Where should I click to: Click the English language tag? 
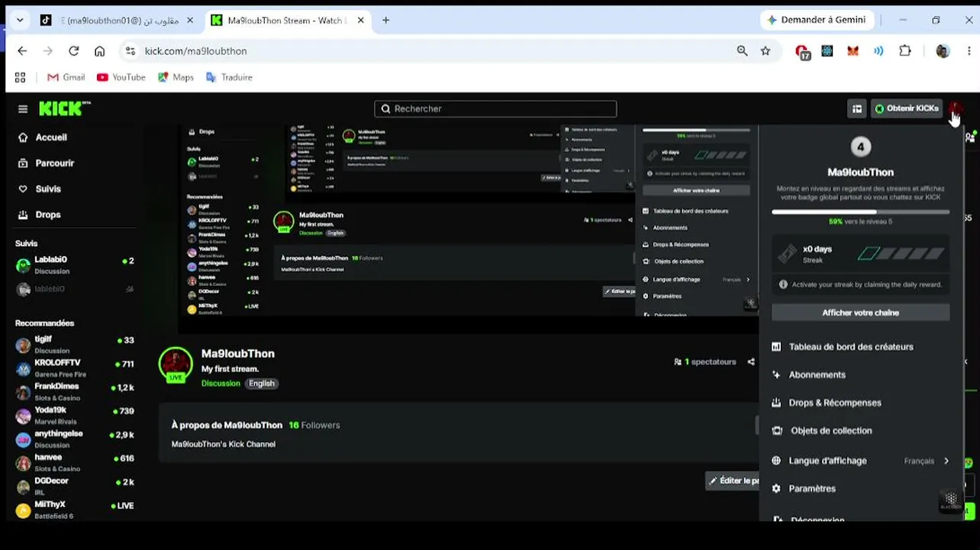pyautogui.click(x=262, y=383)
